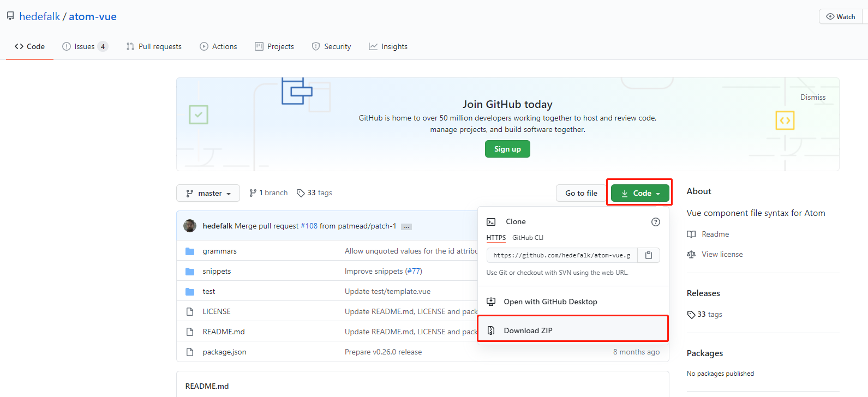This screenshot has width=868, height=397.
Task: Open the Packages heading link
Action: [705, 353]
